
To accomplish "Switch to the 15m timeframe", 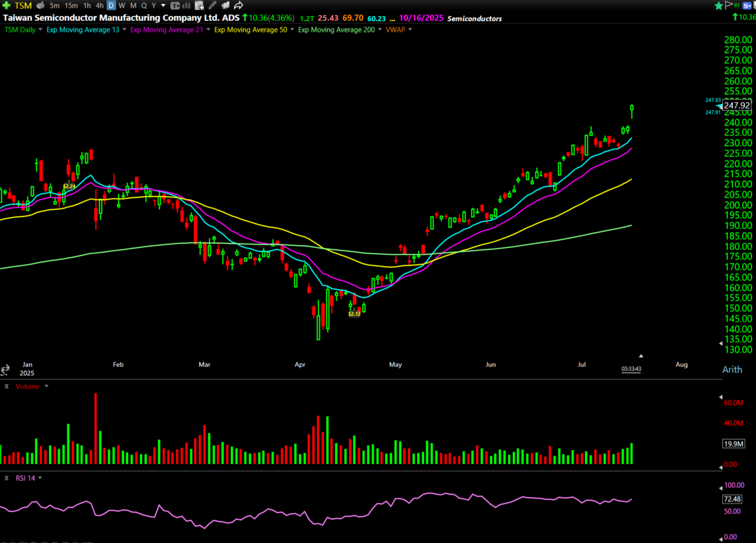I will point(71,5).
